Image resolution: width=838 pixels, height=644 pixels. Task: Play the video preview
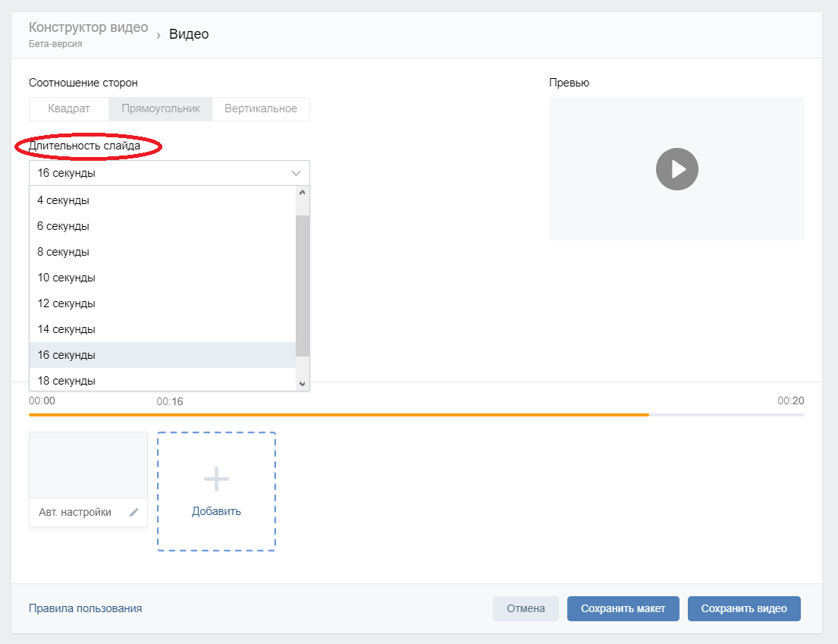coord(676,169)
